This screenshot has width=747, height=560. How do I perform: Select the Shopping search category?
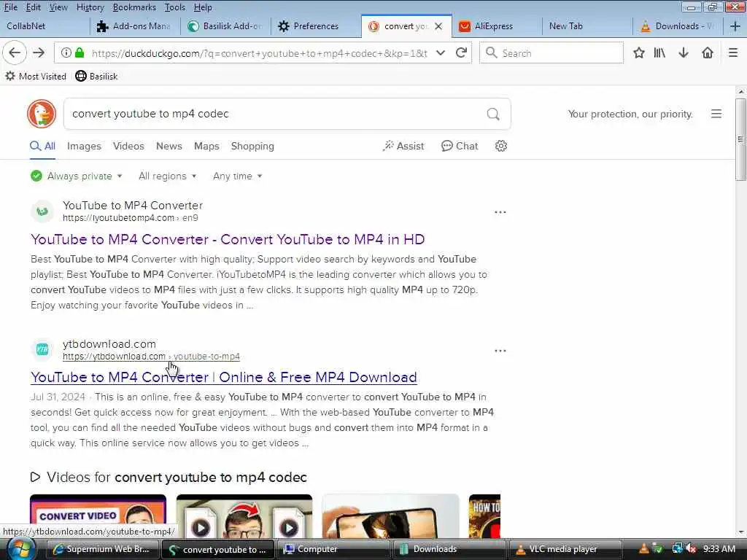pos(252,146)
